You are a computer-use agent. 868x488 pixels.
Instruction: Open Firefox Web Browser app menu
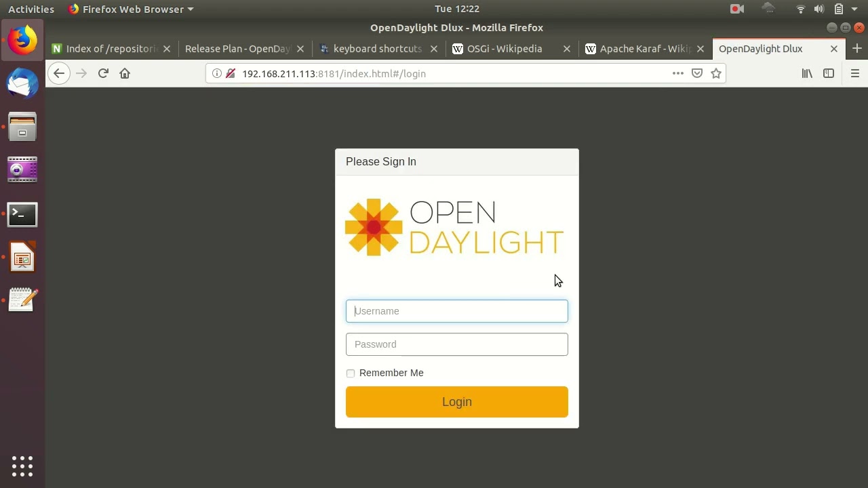[x=131, y=9]
